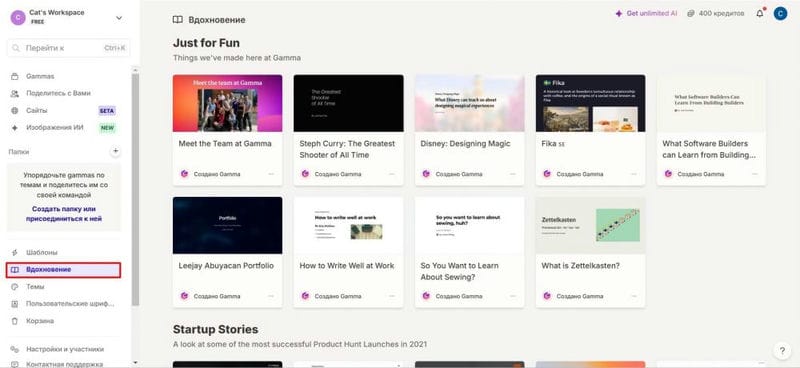Image resolution: width=800 pixels, height=368 pixels.
Task: Open more options on Zettelkasten card
Action: (x=634, y=296)
